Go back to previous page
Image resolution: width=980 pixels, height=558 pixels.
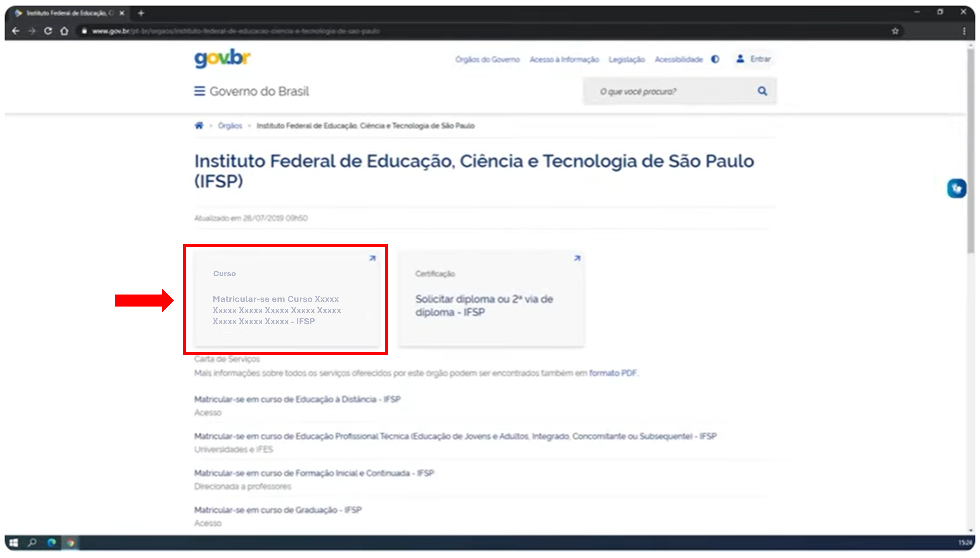(x=16, y=31)
